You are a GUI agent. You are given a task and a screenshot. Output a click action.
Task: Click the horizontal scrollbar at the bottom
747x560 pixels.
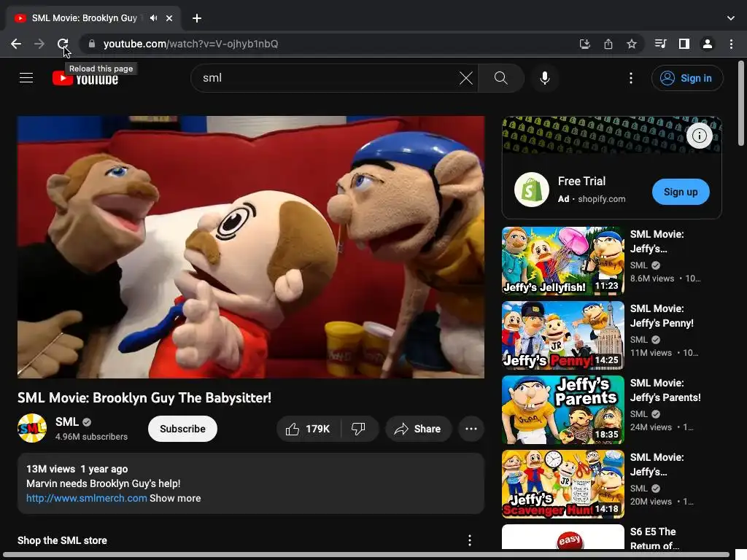366,555
